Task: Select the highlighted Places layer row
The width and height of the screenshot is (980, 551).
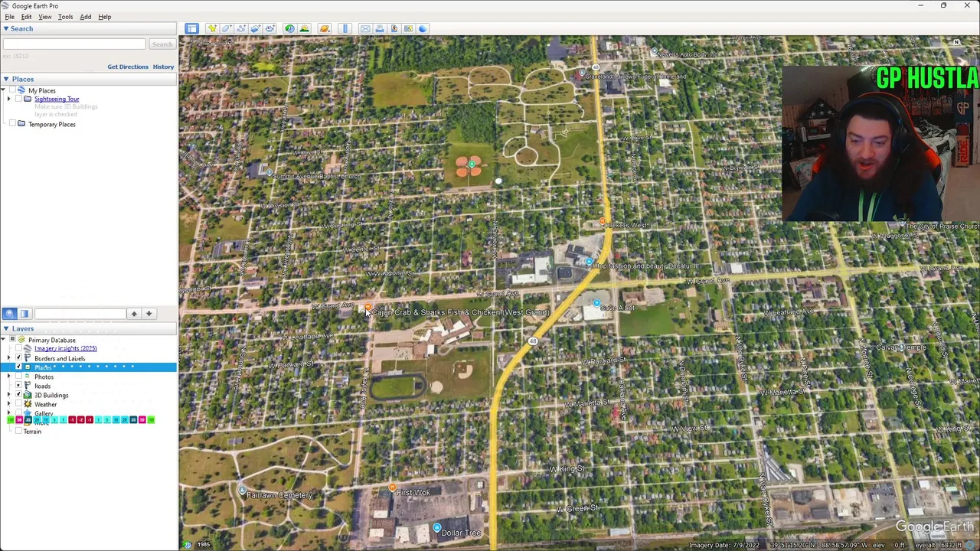Action: coord(88,367)
